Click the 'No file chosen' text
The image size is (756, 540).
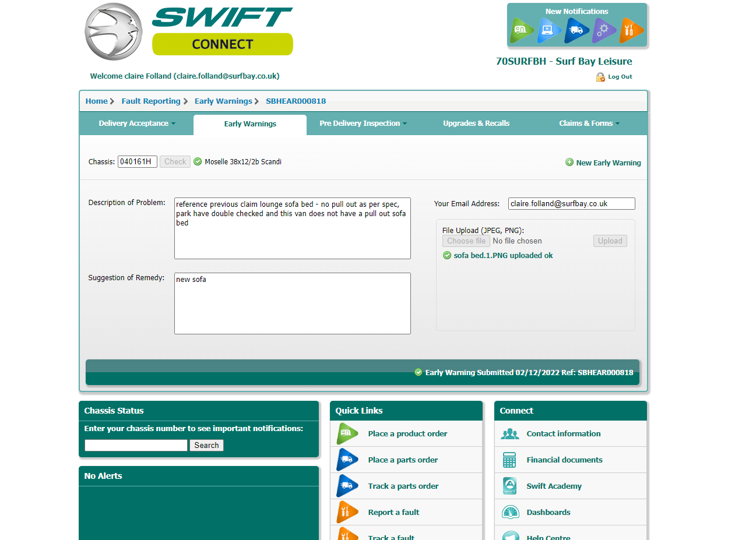518,241
